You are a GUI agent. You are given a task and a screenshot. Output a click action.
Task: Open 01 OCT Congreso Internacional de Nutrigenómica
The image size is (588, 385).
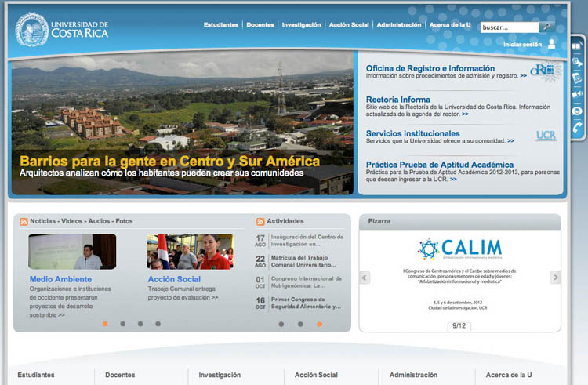pyautogui.click(x=299, y=282)
